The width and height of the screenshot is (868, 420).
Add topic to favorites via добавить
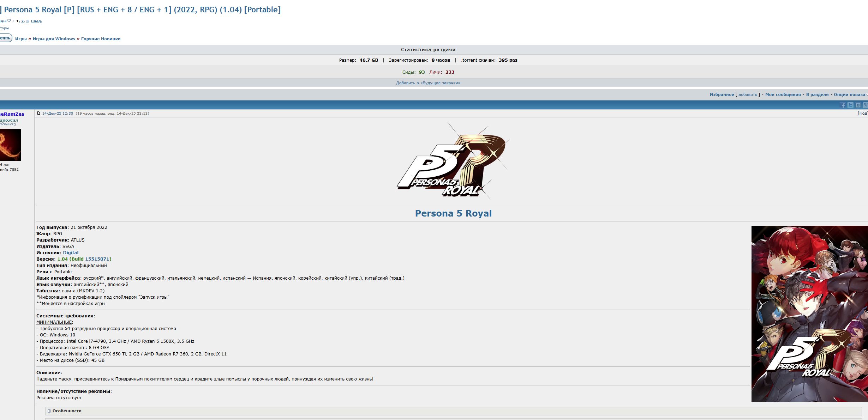coord(748,95)
